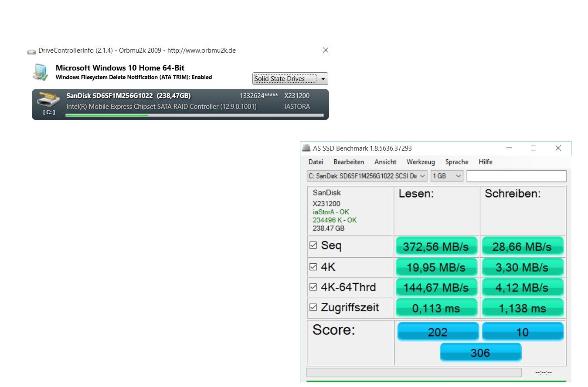This screenshot has width=588, height=387.
Task: Click the 372,56 MB/s Seq read result
Action: point(436,246)
